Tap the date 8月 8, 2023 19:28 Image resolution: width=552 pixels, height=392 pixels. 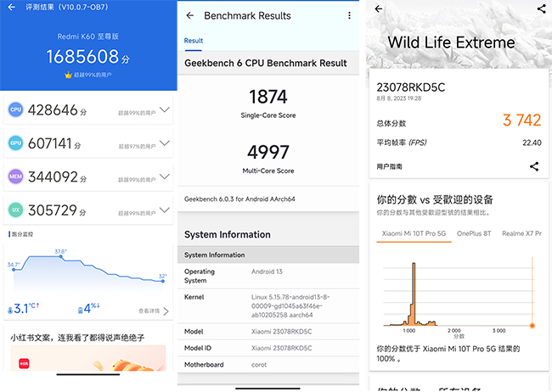(x=399, y=98)
